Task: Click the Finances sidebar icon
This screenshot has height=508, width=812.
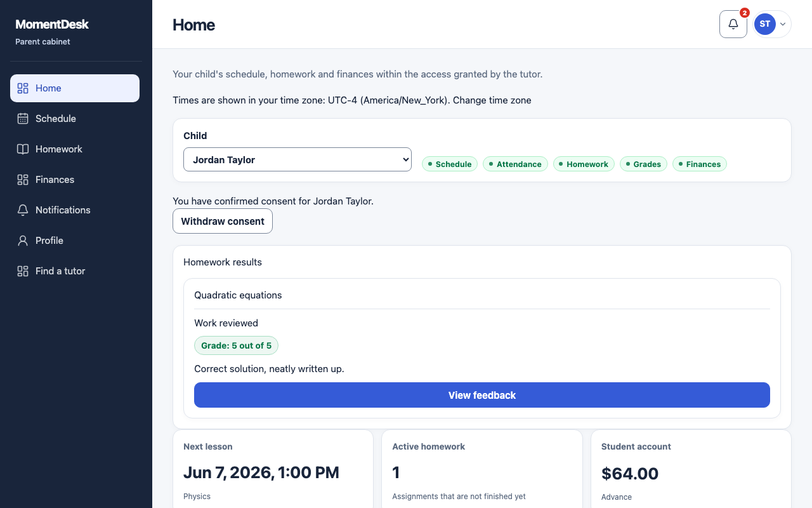Action: (x=23, y=180)
